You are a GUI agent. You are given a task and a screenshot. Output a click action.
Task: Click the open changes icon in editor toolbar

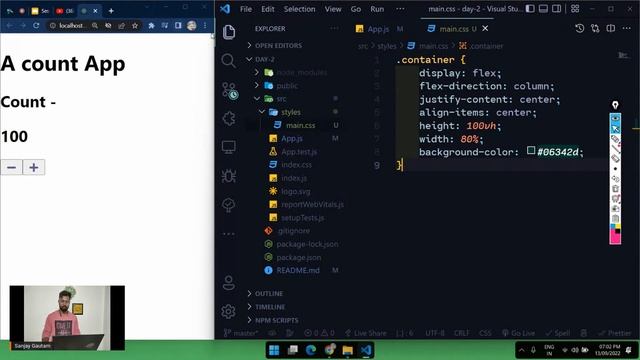coord(595,29)
